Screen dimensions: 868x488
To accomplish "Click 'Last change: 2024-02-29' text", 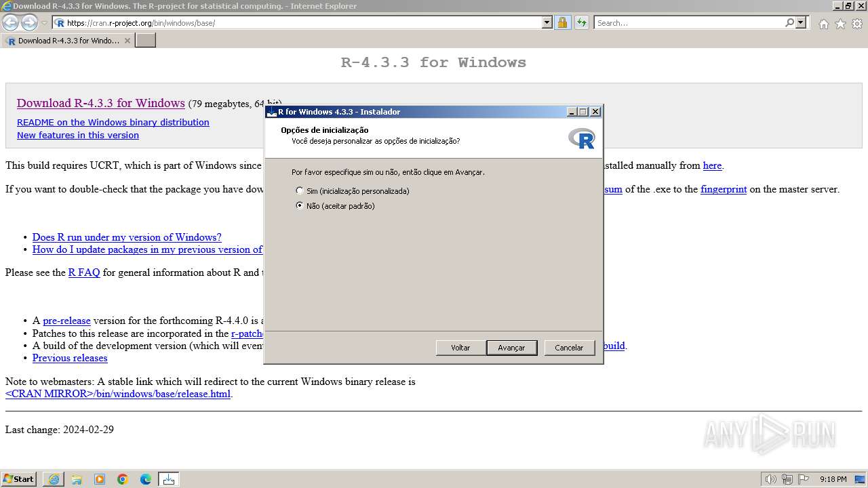I will (60, 430).
